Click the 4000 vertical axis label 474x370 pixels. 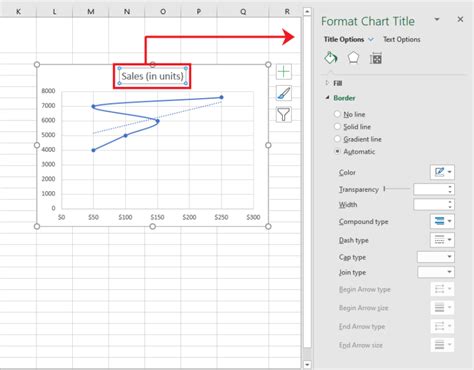[48, 149]
